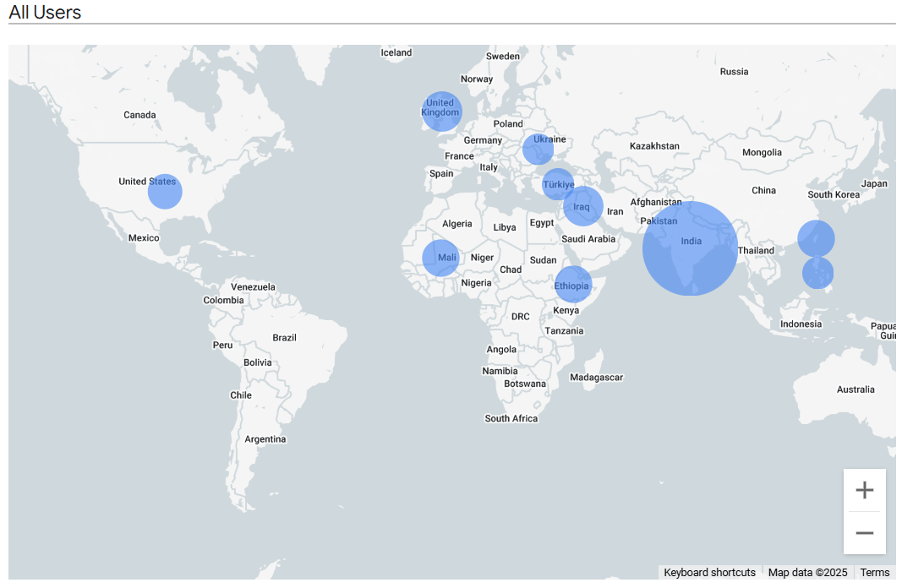The image size is (902, 588).
Task: Select the United Kingdom bubble
Action: pyautogui.click(x=441, y=112)
